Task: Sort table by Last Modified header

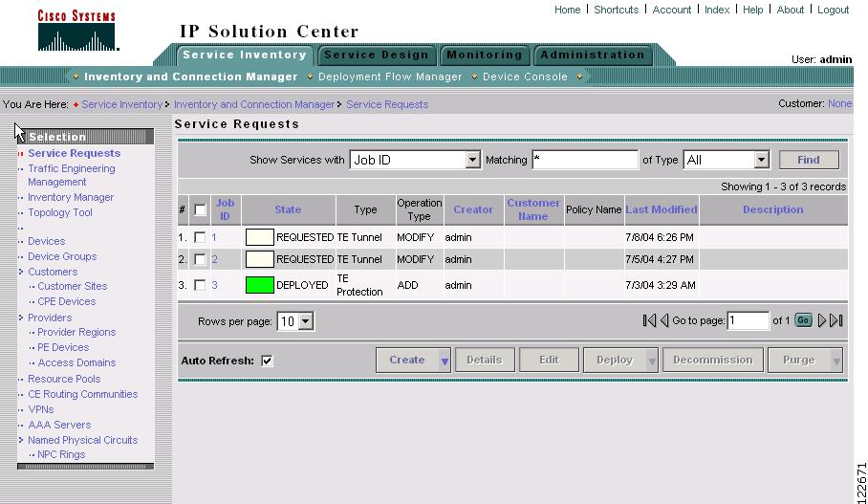Action: click(x=662, y=209)
